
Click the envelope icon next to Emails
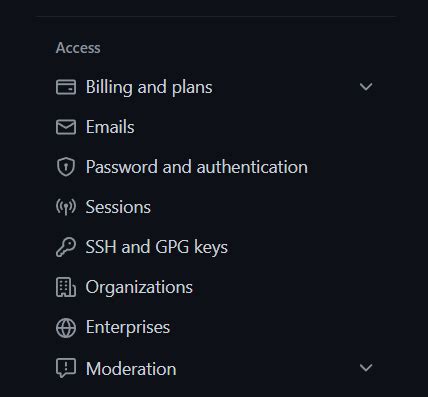point(66,127)
